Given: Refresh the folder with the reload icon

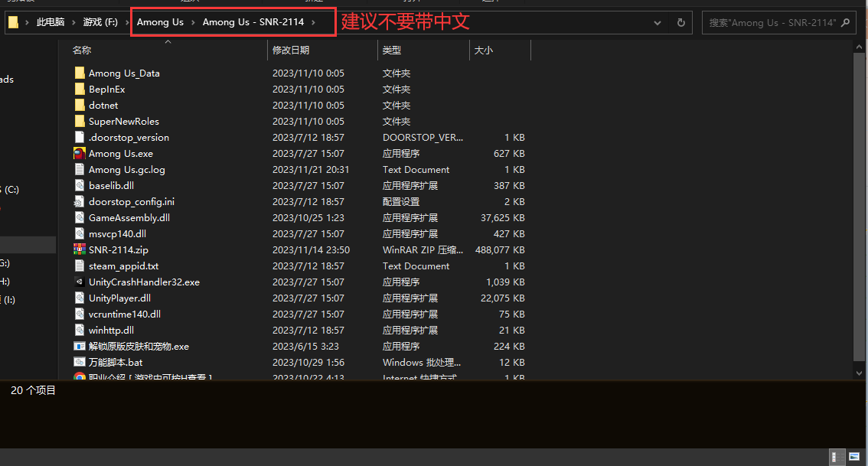Looking at the screenshot, I should [x=681, y=23].
